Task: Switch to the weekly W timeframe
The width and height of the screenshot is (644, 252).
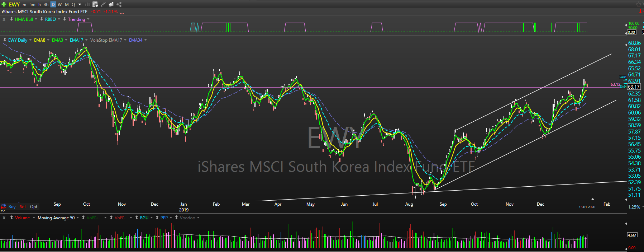Action: (60, 4)
